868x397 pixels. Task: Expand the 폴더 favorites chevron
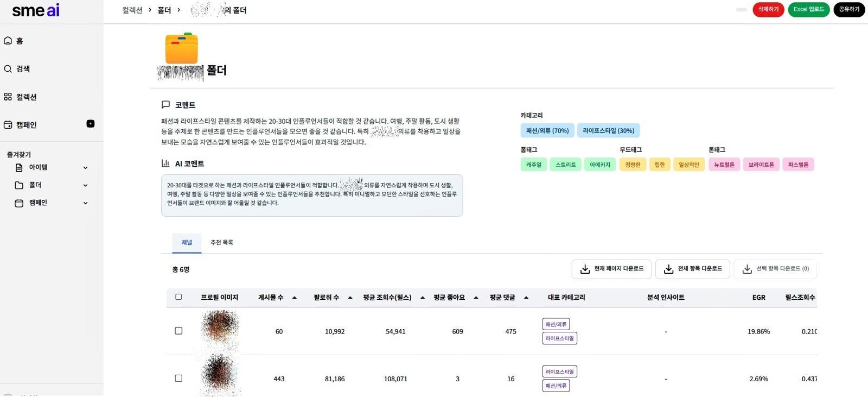click(85, 185)
